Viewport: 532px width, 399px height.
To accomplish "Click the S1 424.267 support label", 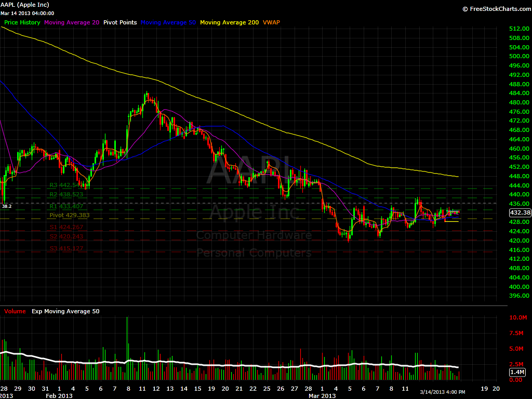I will click(x=66, y=228).
